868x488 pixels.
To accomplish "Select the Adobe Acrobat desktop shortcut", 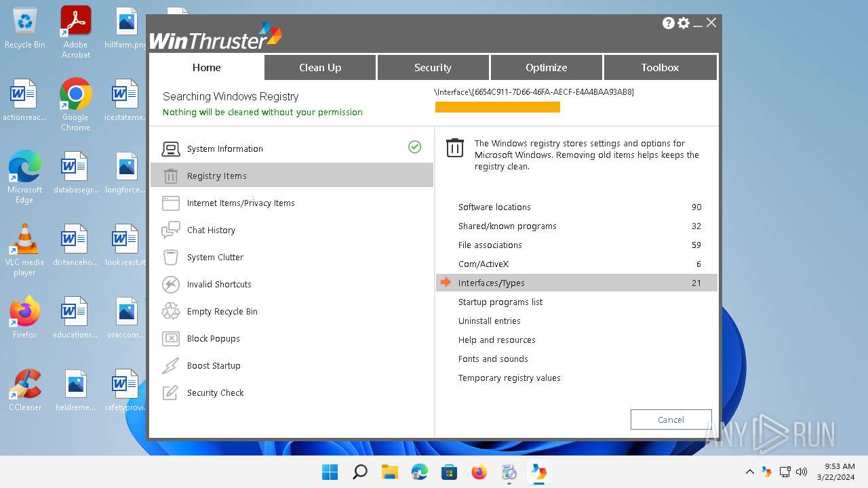I will [76, 33].
